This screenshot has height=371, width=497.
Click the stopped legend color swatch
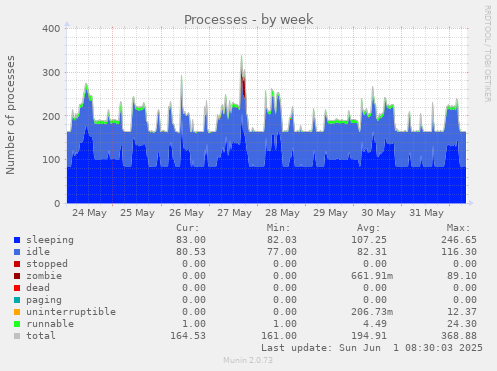pyautogui.click(x=17, y=264)
